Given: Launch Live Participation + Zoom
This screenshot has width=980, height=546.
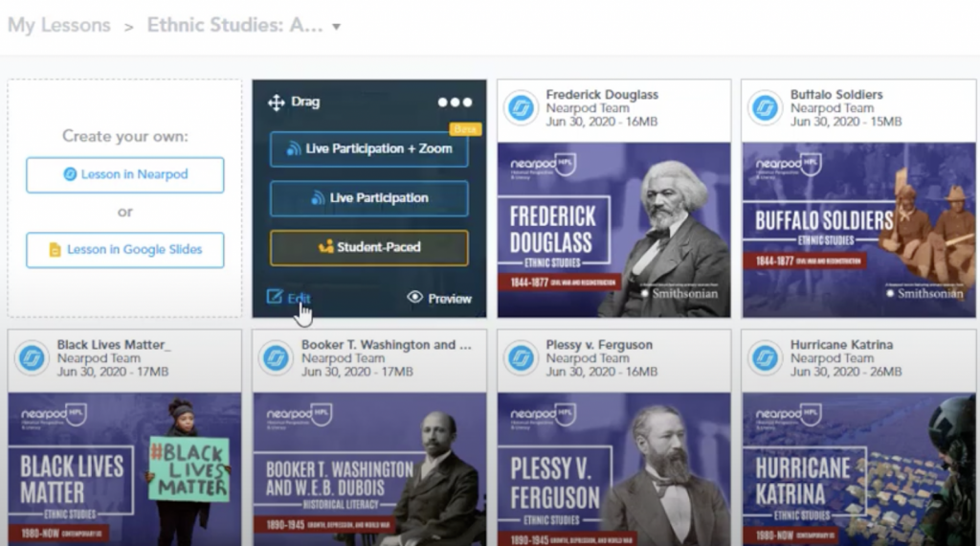Looking at the screenshot, I should pos(368,148).
